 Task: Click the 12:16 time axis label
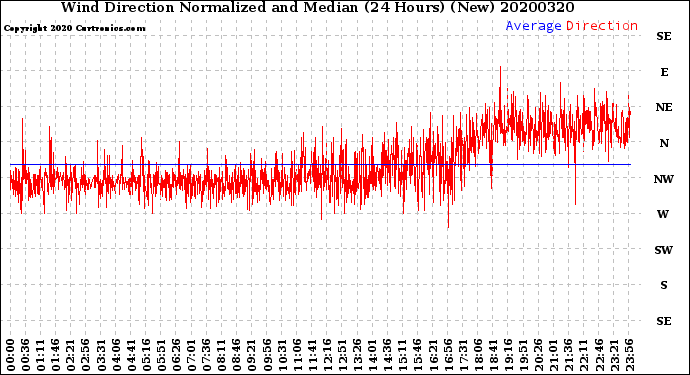[x=327, y=355]
